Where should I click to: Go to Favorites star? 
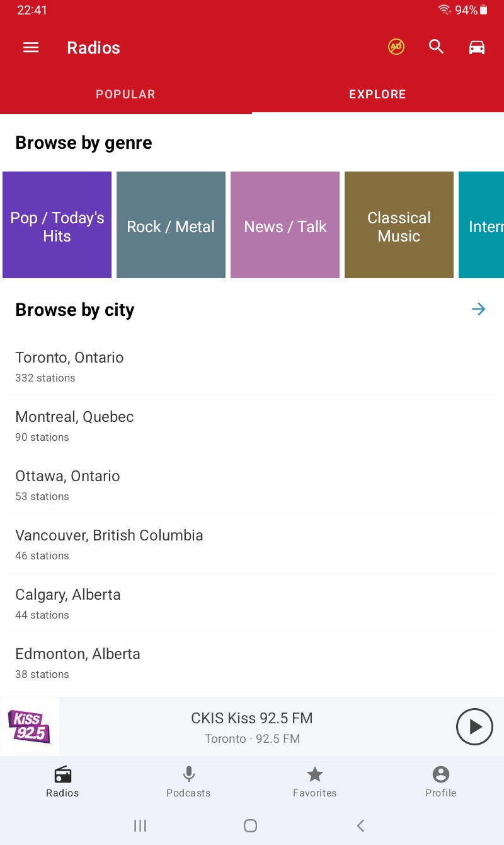coord(314,782)
